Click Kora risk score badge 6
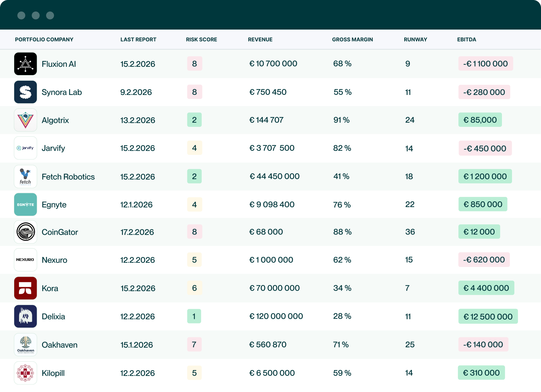 [x=194, y=288]
